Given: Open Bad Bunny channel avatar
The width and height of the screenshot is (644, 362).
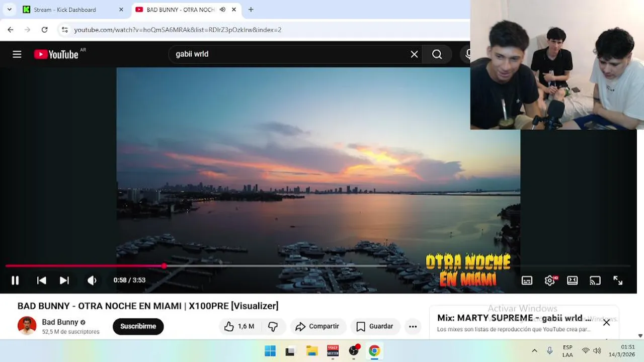Looking at the screenshot, I should [x=27, y=326].
